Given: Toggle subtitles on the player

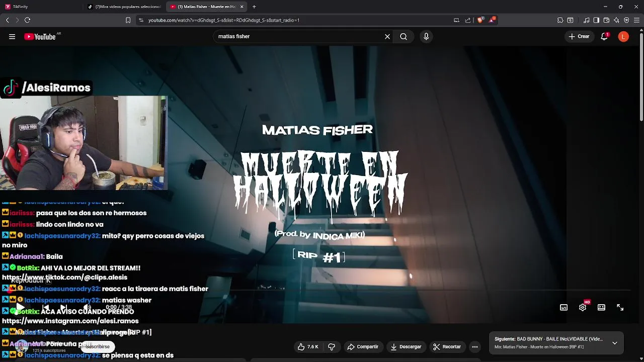Looking at the screenshot, I should click(x=564, y=307).
